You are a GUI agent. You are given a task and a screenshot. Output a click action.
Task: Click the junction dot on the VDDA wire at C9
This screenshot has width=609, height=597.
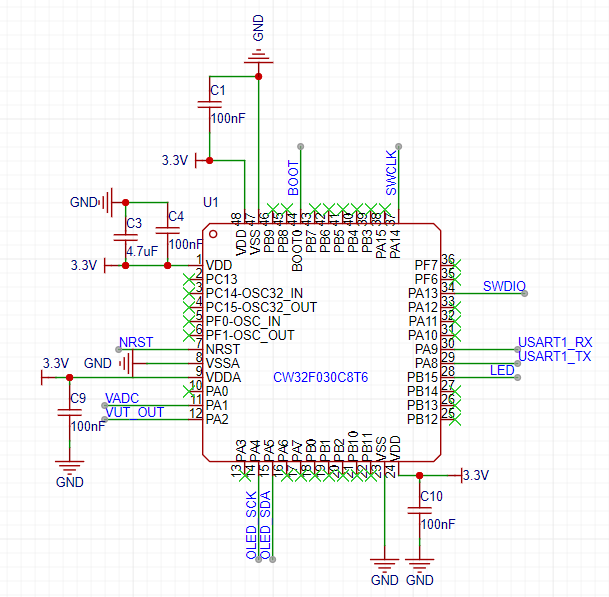tap(70, 378)
